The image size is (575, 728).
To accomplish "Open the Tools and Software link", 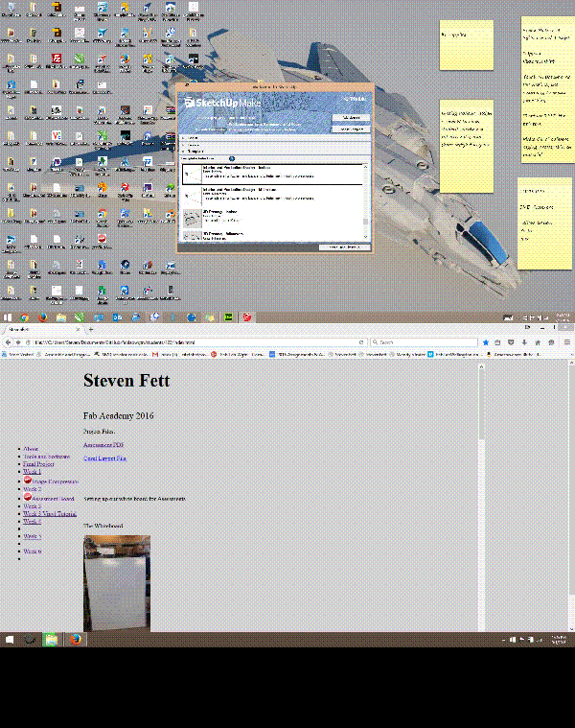I will [x=46, y=457].
